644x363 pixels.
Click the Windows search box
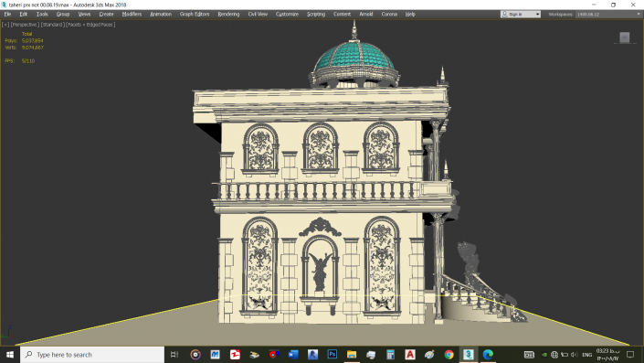pos(92,355)
